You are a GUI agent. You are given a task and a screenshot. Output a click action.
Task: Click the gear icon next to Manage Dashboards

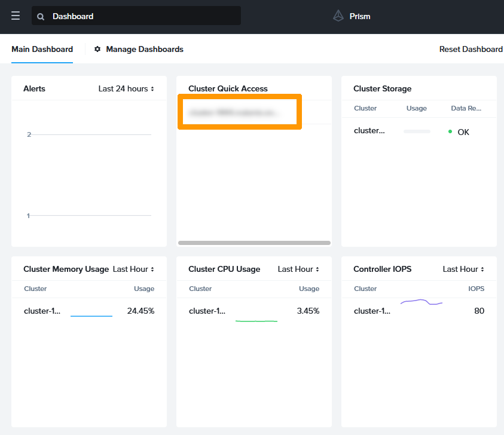[97, 50]
